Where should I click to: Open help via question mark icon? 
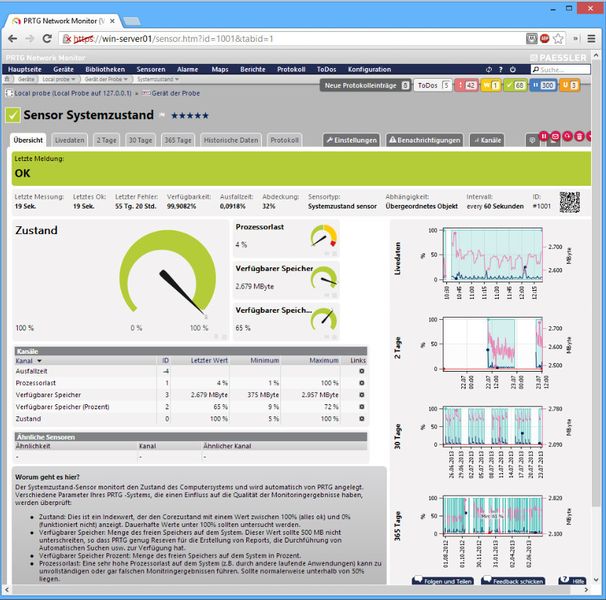(x=501, y=70)
